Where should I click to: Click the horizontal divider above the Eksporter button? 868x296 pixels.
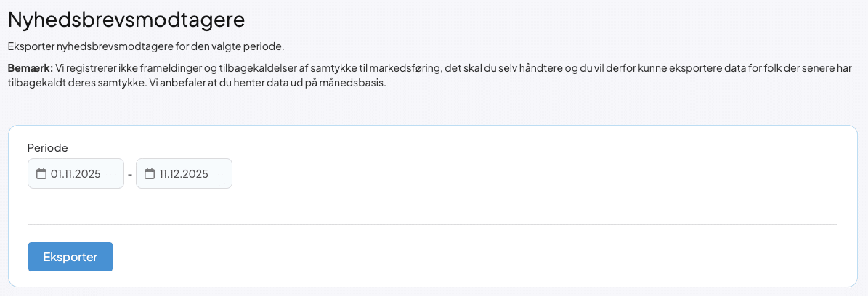(432, 225)
